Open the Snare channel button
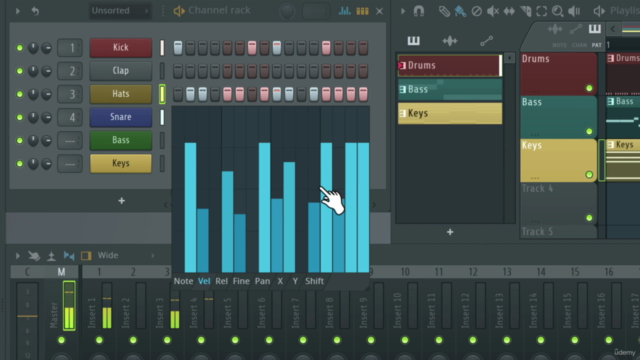Image resolution: width=640 pixels, height=360 pixels. tap(121, 117)
